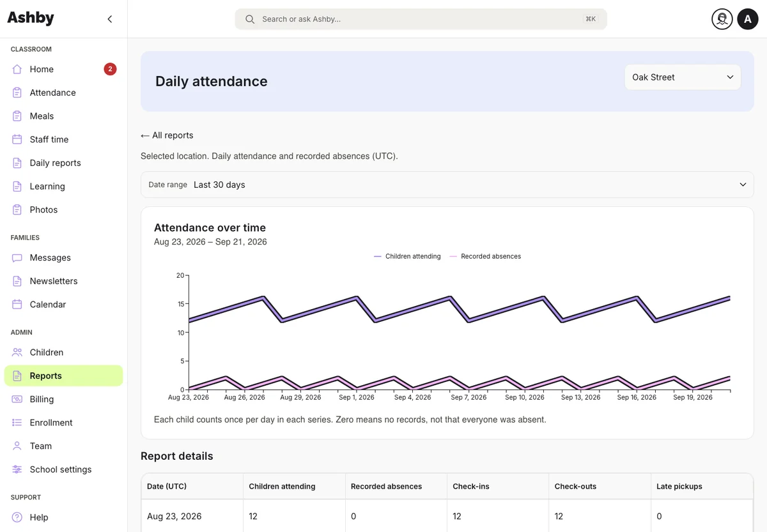Expand the Date range Last 30 days selector

[x=447, y=185]
